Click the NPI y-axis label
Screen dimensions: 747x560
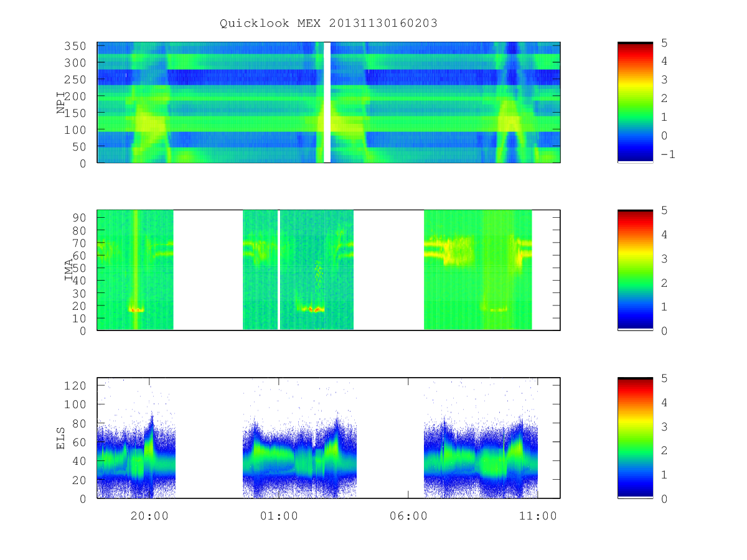(x=61, y=103)
